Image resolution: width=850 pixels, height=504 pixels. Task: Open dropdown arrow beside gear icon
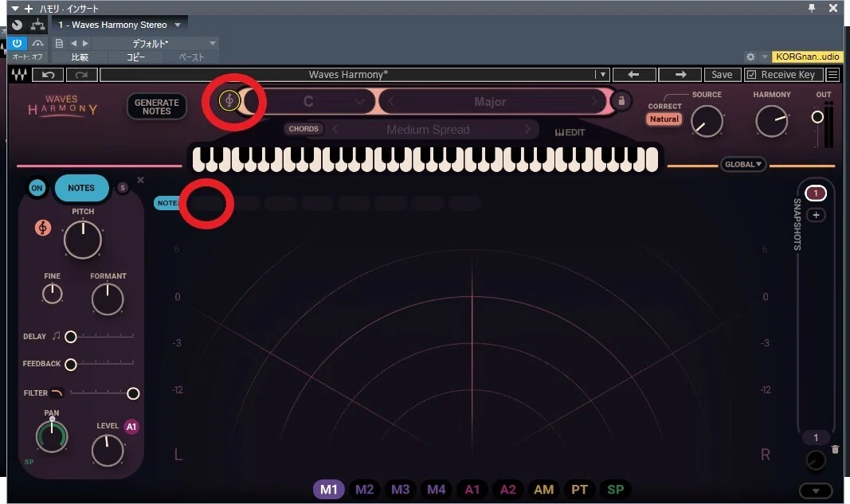(764, 57)
